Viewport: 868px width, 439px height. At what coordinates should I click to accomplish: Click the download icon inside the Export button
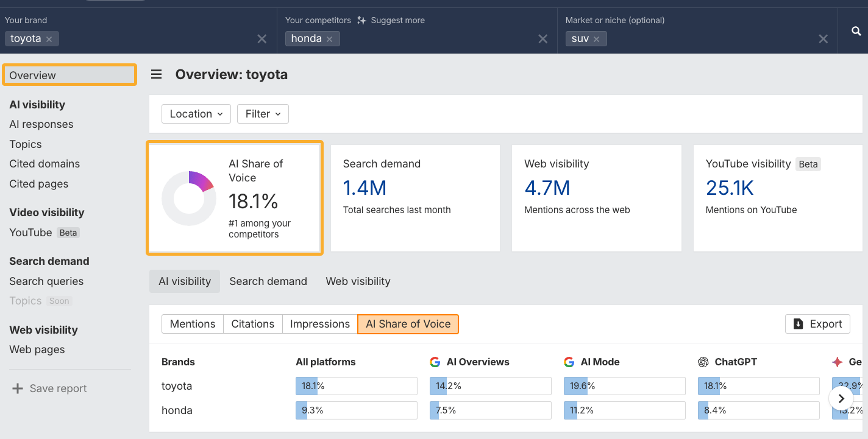point(799,323)
